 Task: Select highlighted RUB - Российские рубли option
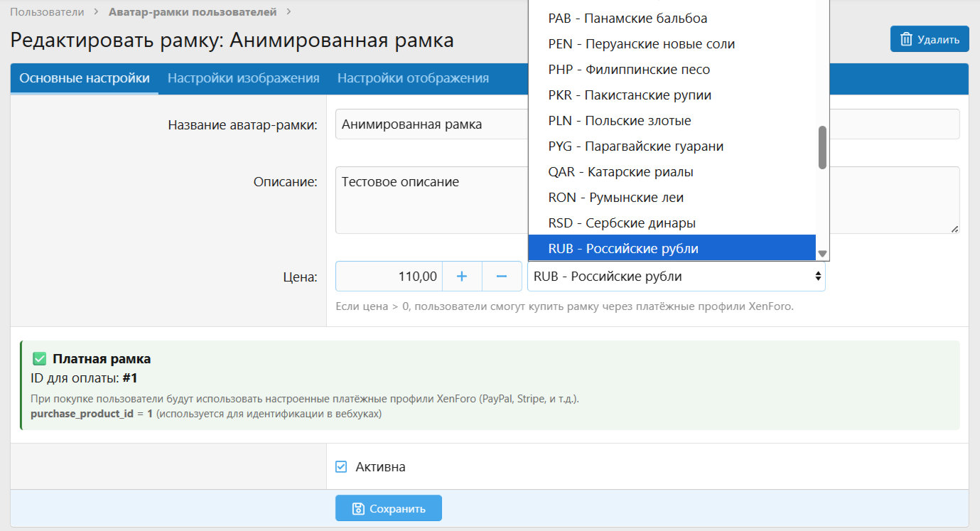click(x=623, y=249)
